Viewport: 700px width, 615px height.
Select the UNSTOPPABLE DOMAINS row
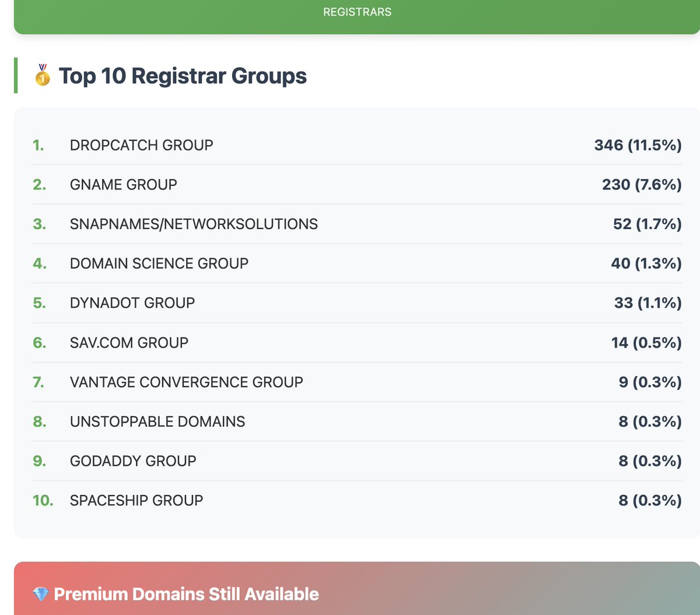[157, 421]
